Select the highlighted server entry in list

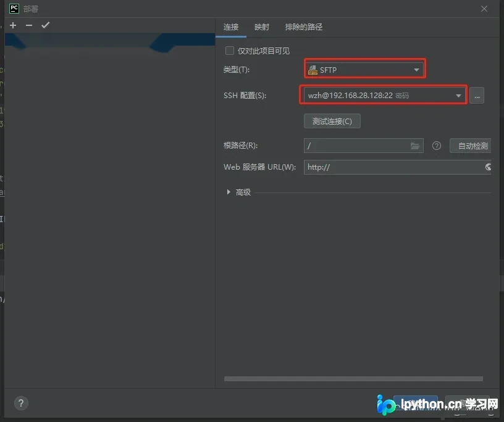pyautogui.click(x=109, y=40)
